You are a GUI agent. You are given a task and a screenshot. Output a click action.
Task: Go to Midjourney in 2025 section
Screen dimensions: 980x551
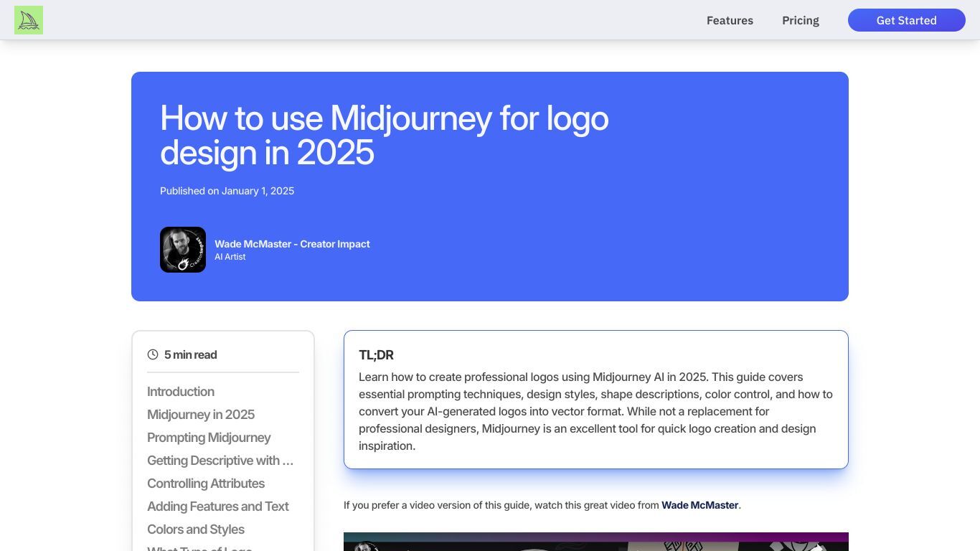click(201, 415)
